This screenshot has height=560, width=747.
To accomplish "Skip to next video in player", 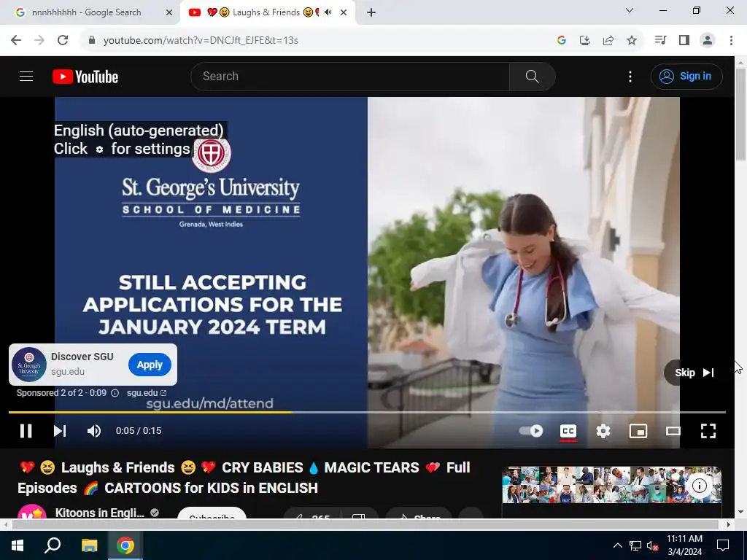I will pyautogui.click(x=60, y=430).
